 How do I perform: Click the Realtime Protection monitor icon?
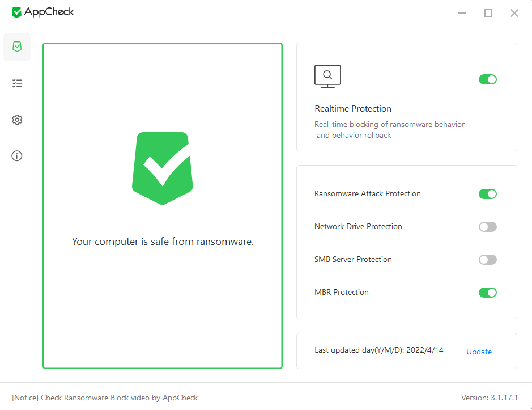(x=327, y=77)
